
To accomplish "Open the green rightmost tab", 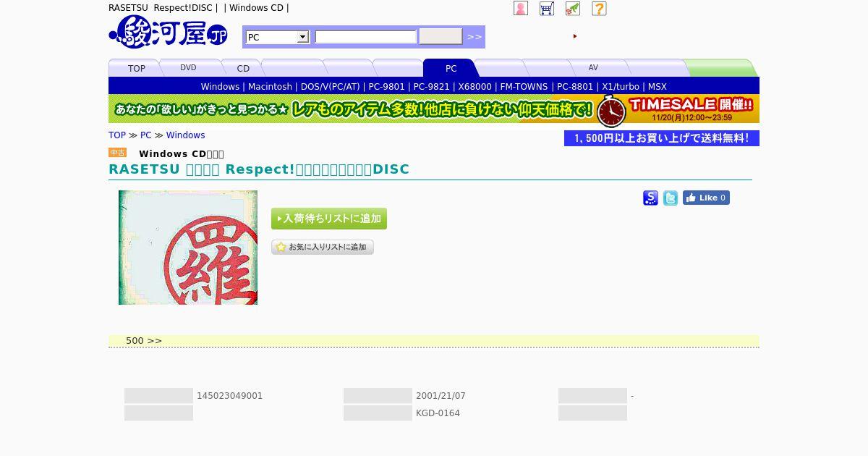I will pyautogui.click(x=720, y=68).
